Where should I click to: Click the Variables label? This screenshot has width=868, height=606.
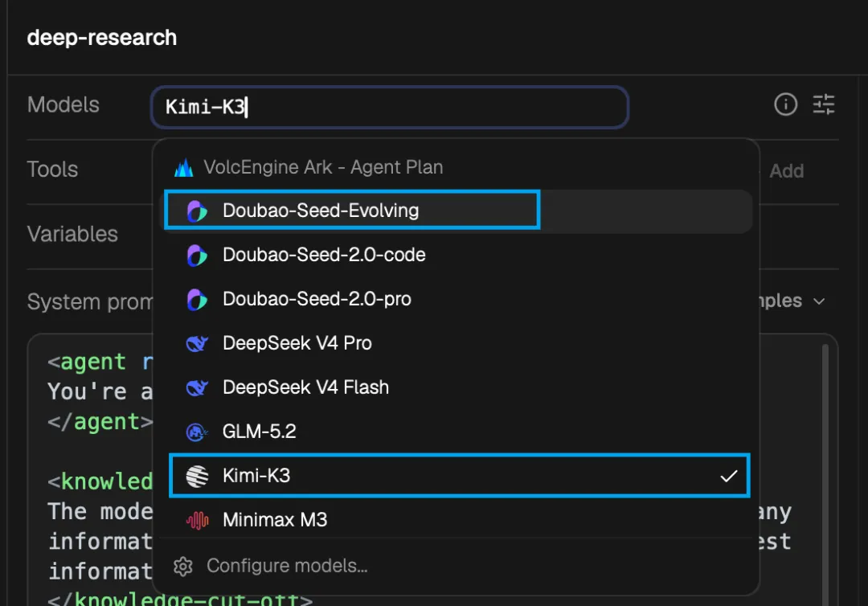click(72, 234)
